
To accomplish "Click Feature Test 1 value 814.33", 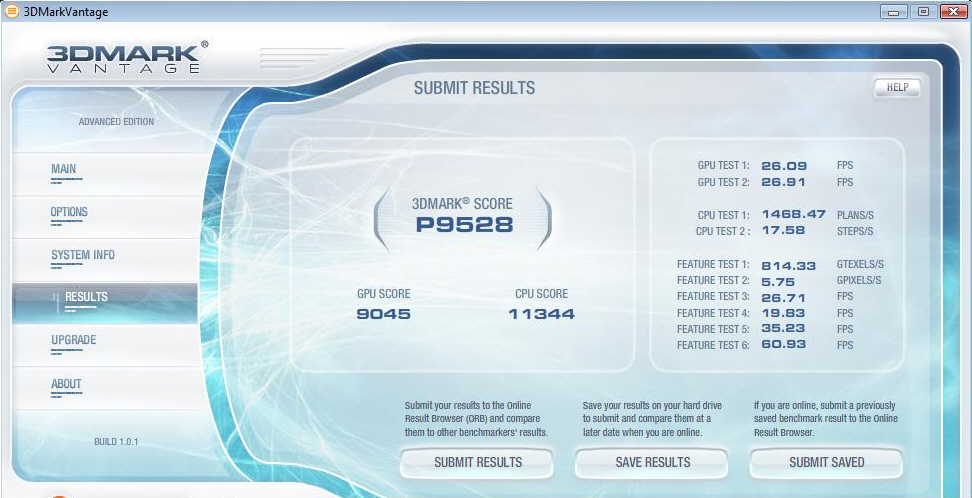I will coord(789,265).
